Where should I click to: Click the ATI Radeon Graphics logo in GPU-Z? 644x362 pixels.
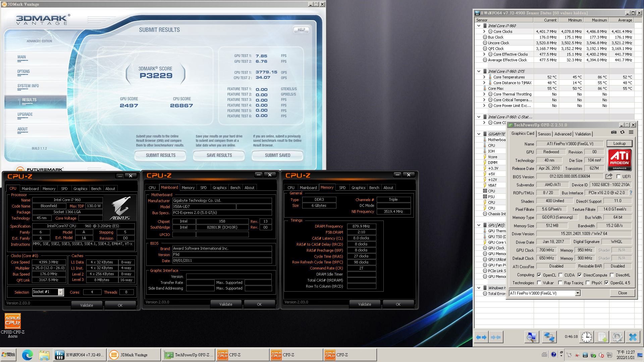pyautogui.click(x=620, y=160)
